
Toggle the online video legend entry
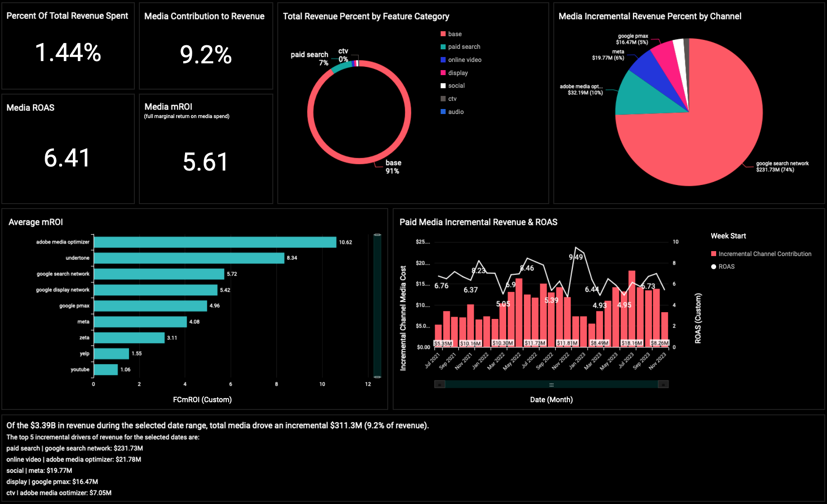point(461,60)
